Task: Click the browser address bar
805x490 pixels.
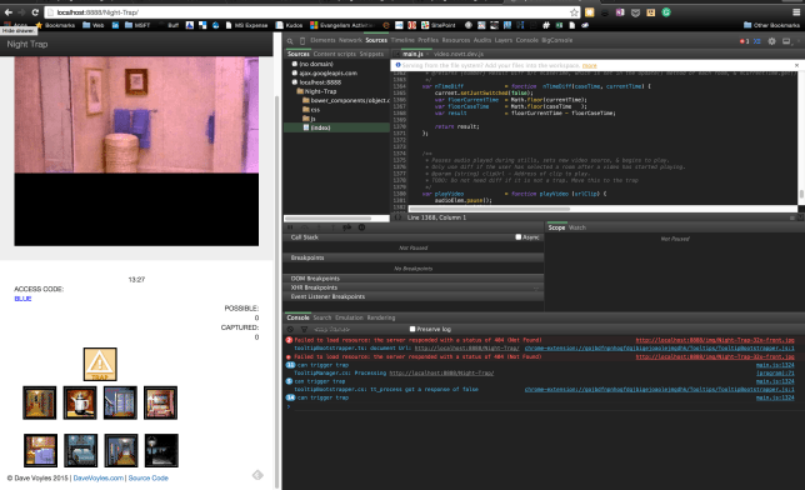Action: pos(300,12)
